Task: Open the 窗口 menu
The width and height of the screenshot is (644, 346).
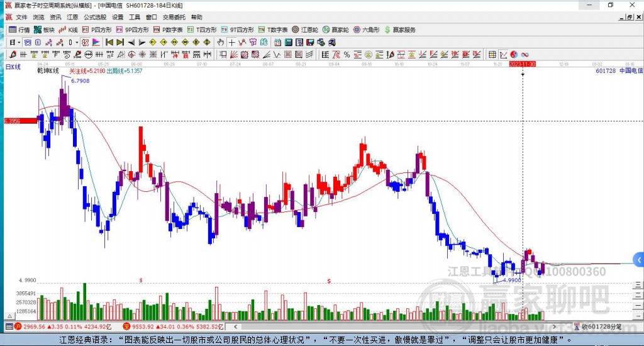Action: 152,17
